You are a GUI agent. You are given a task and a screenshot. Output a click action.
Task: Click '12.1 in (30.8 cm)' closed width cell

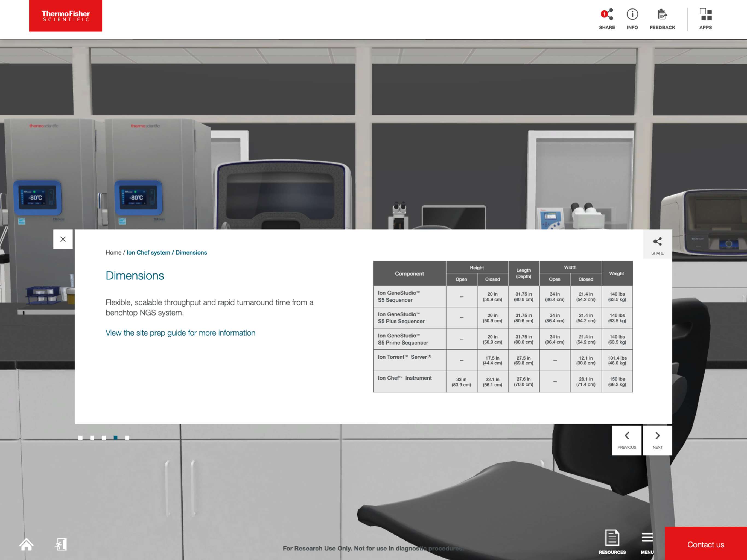coord(586,360)
